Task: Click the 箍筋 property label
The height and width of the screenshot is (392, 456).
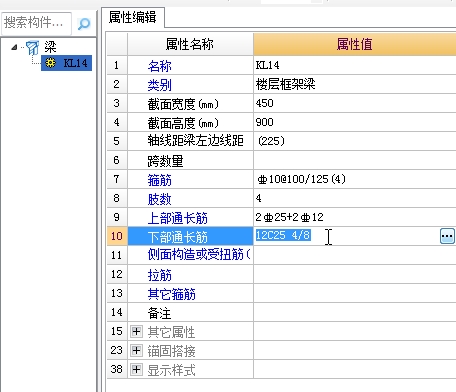Action: coord(160,180)
